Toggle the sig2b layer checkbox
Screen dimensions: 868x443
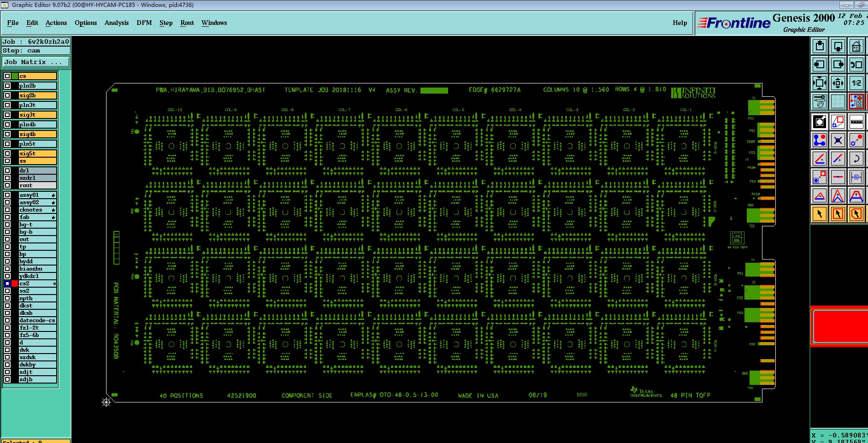click(x=7, y=95)
